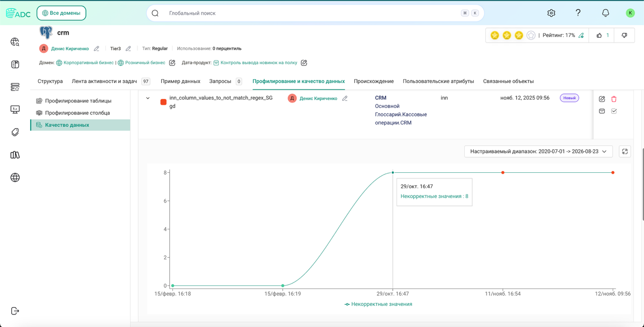Click chart point at 29/окт. 16:47
644x327 pixels.
(393, 172)
